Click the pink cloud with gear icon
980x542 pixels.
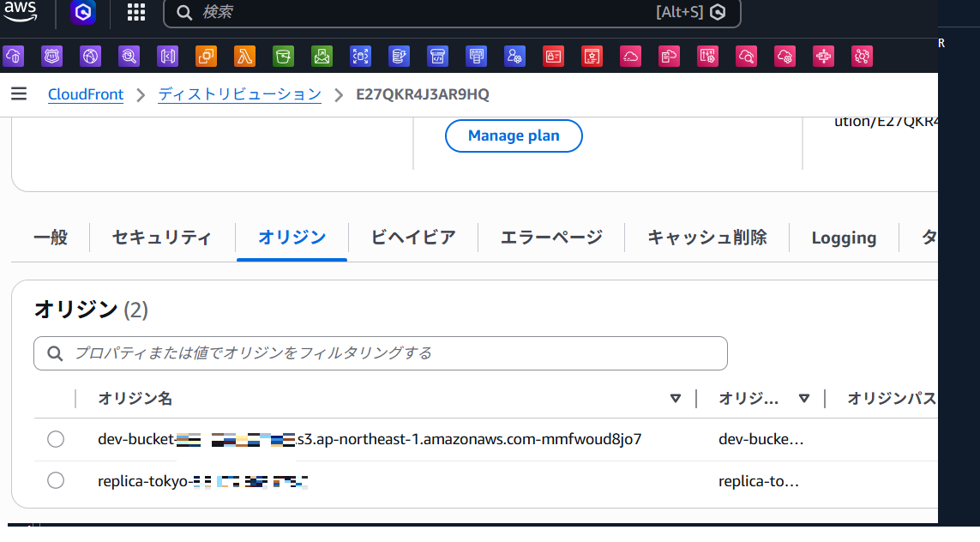coord(785,56)
